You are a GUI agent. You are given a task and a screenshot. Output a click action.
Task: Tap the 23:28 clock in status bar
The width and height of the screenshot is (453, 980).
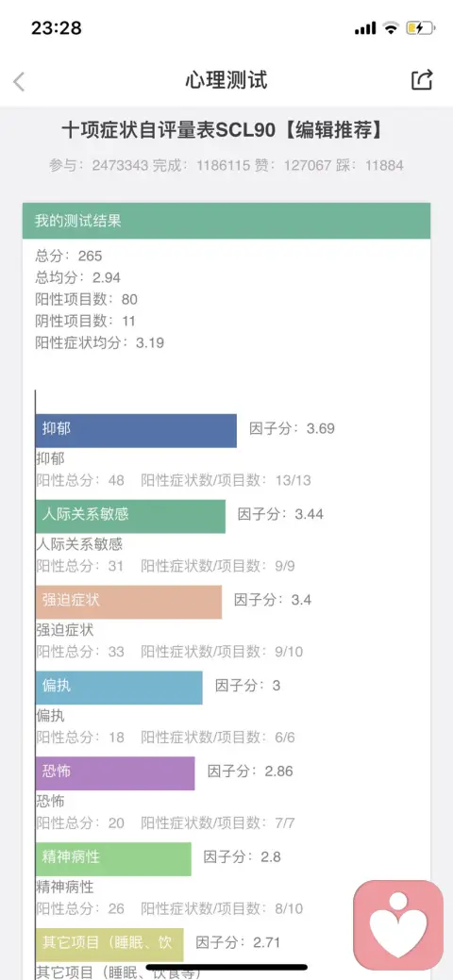57,28
